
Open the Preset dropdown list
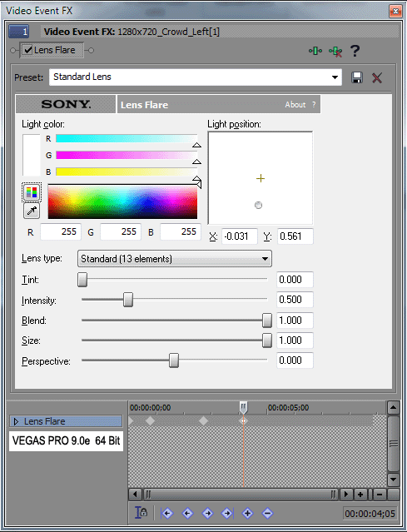coord(335,77)
